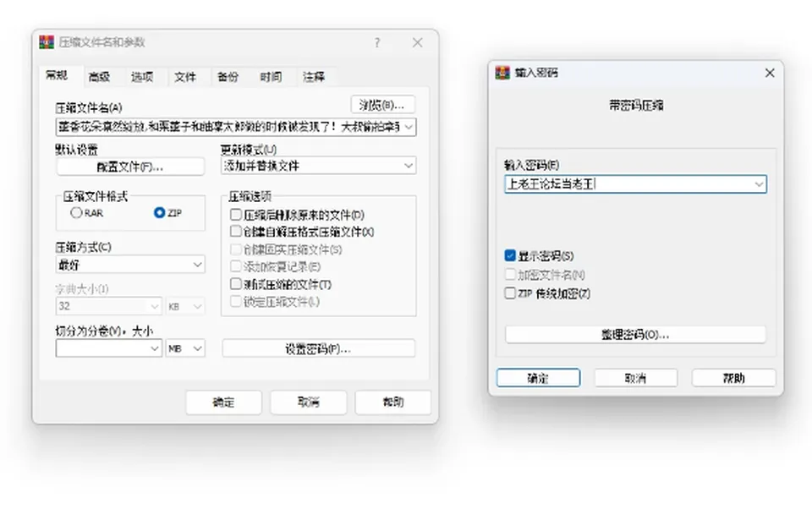Click the WinRAR icon in 输入密码 title bar
812x509 pixels.
pos(502,73)
